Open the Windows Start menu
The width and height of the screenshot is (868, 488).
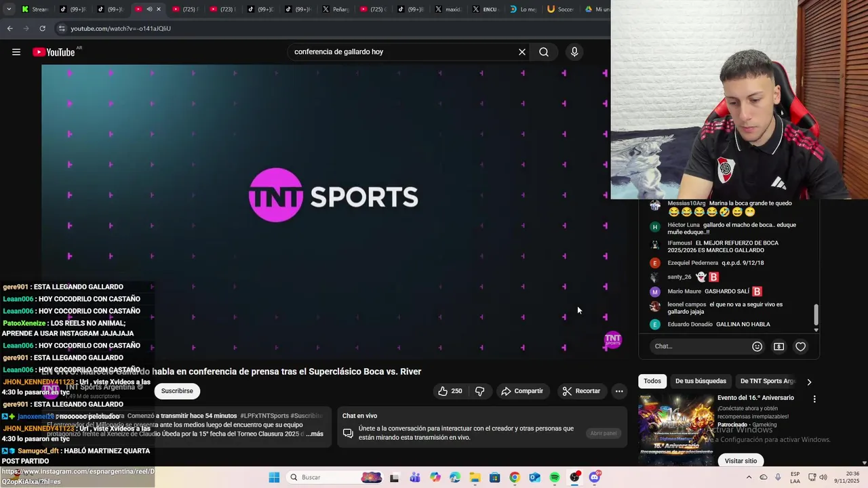click(274, 477)
